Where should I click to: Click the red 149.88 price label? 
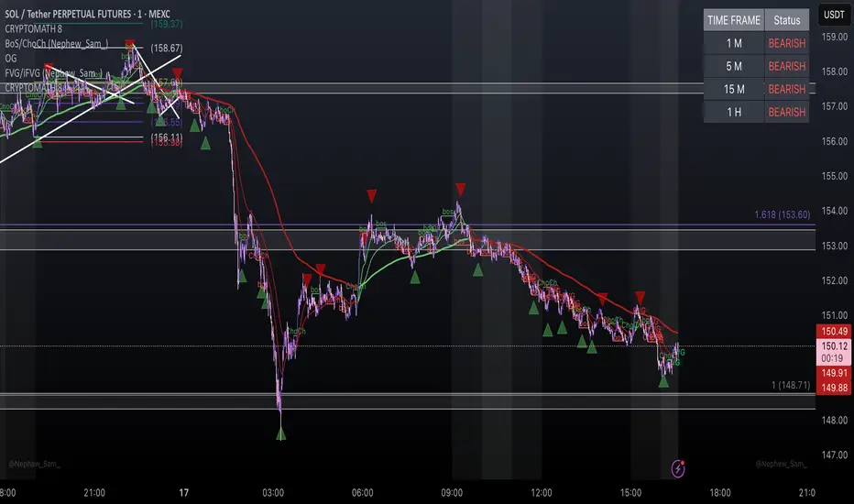[834, 388]
